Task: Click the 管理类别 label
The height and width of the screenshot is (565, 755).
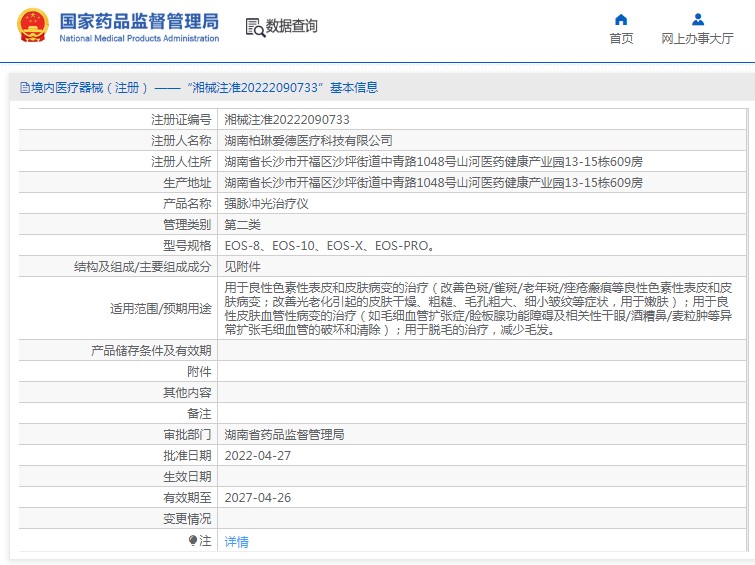Action: click(187, 225)
